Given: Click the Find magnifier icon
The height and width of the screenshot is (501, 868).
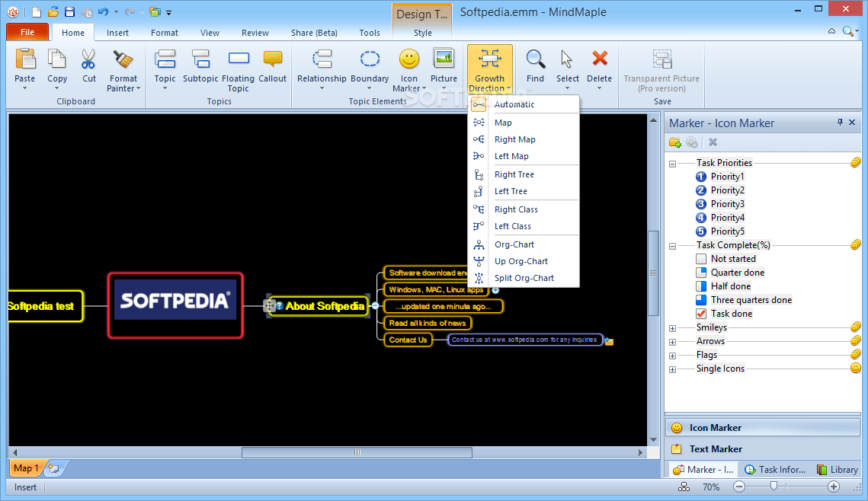Looking at the screenshot, I should (535, 59).
